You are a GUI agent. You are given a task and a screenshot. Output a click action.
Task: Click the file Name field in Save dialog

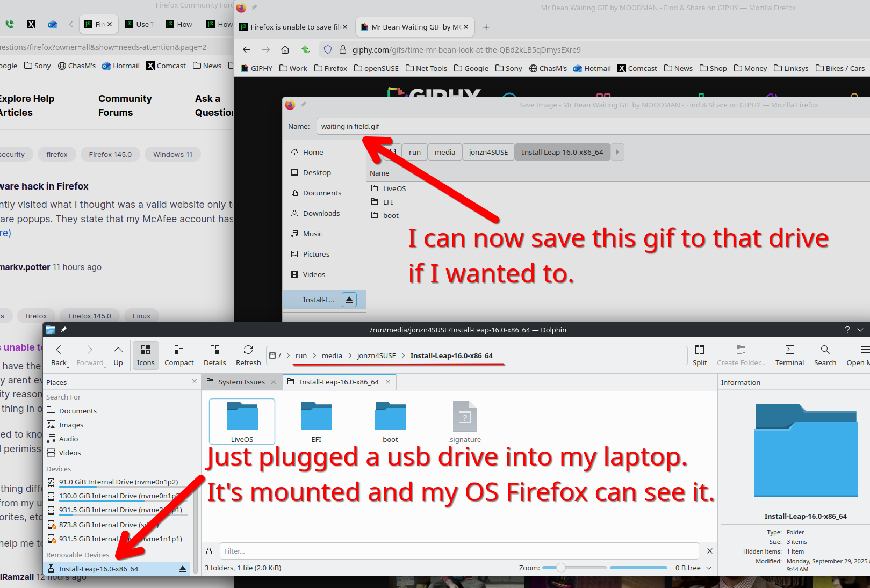coord(593,126)
